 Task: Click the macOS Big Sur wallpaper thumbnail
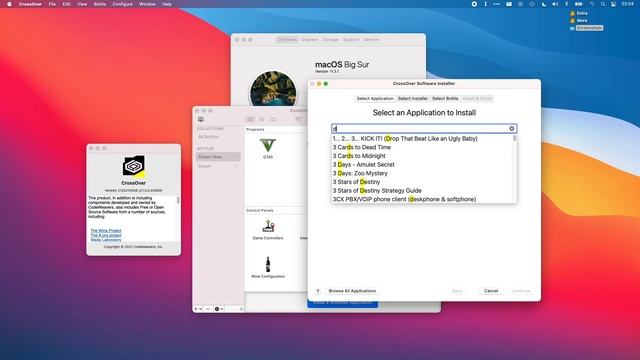click(x=273, y=89)
